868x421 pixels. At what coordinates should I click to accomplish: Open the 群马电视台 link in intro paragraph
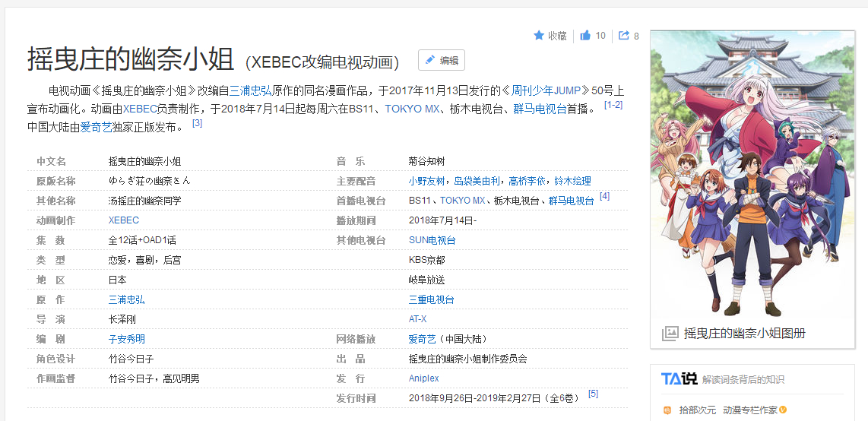point(540,109)
